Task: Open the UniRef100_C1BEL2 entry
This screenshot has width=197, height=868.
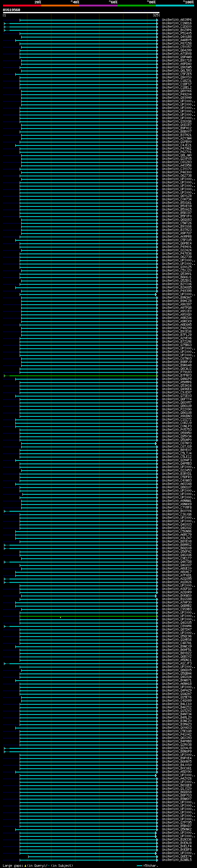Action: (176, 88)
